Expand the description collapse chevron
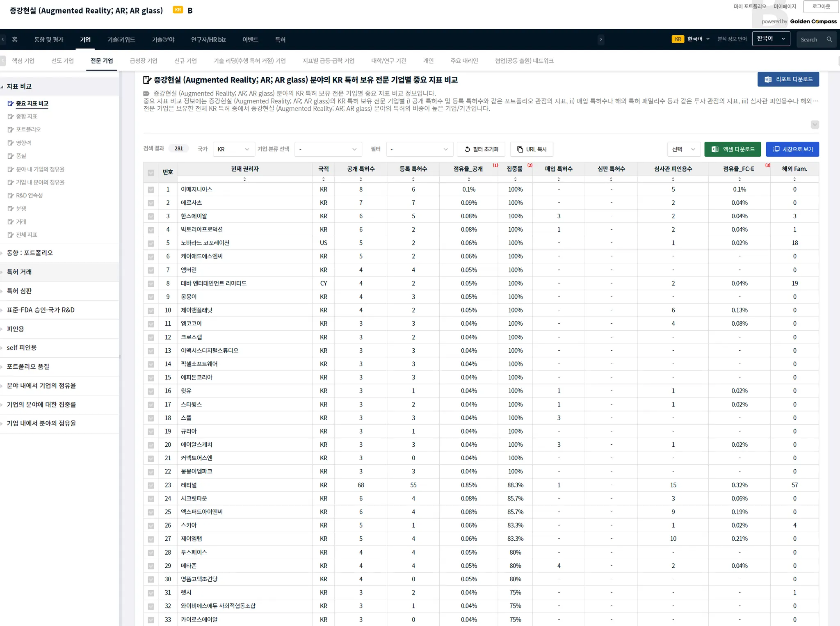Viewport: 840px width, 626px height. click(815, 125)
